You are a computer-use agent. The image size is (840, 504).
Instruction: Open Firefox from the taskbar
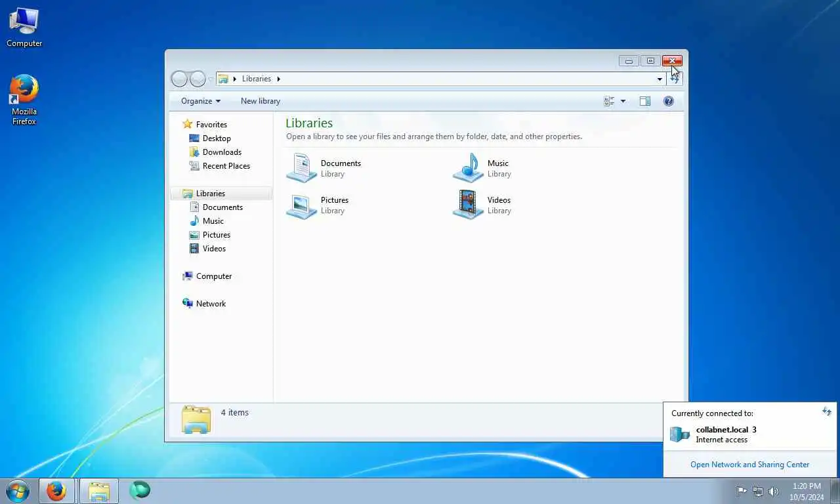[x=57, y=491]
